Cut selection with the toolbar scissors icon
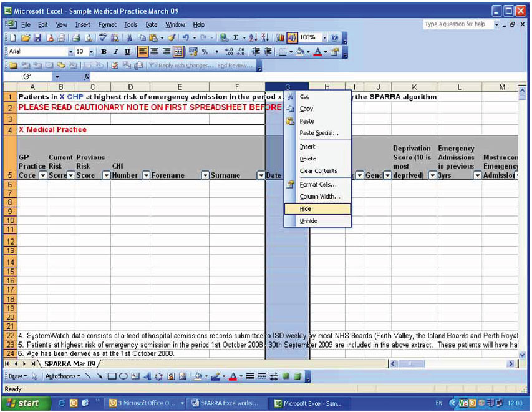532x412 pixels. 129,37
